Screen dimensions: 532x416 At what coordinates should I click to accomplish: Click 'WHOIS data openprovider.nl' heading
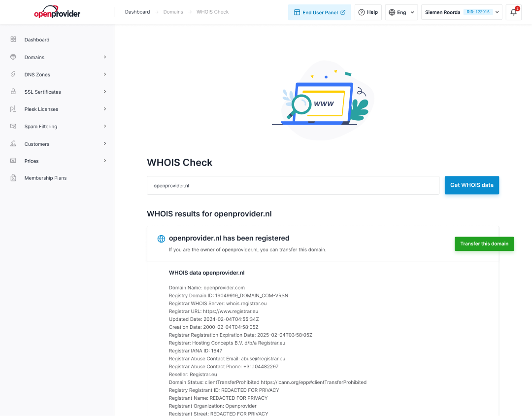pyautogui.click(x=206, y=273)
